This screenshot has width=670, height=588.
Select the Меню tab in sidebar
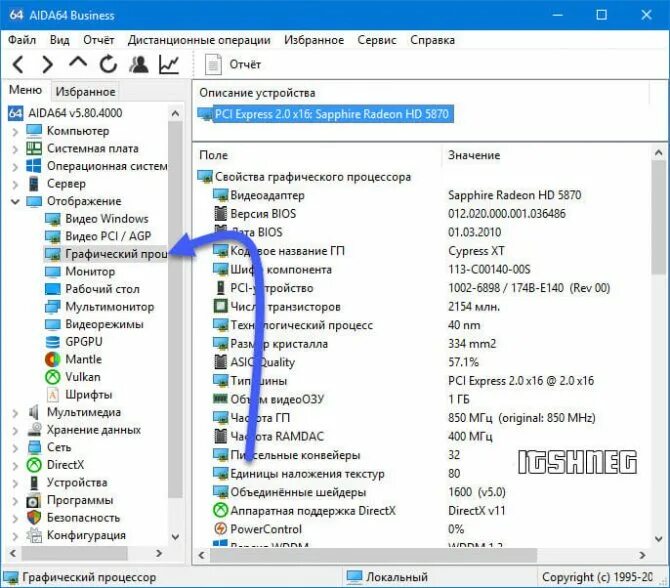click(26, 90)
